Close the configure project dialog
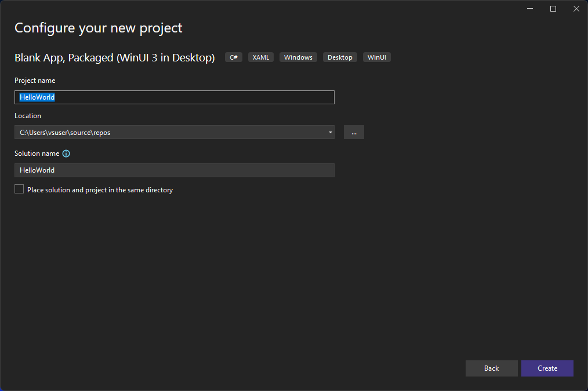The height and width of the screenshot is (391, 588). pyautogui.click(x=576, y=9)
